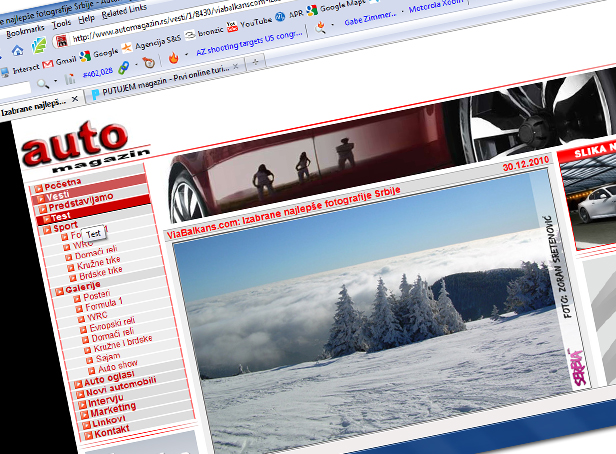
Task: Open the #402,028 rank link
Action: point(98,72)
